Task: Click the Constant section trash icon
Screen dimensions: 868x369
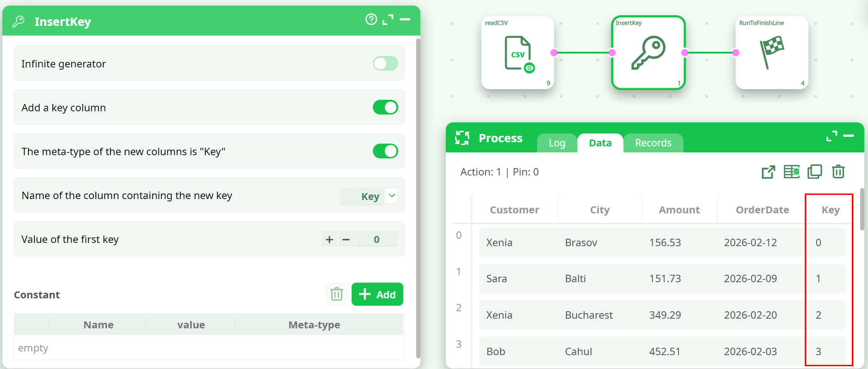Action: (337, 294)
